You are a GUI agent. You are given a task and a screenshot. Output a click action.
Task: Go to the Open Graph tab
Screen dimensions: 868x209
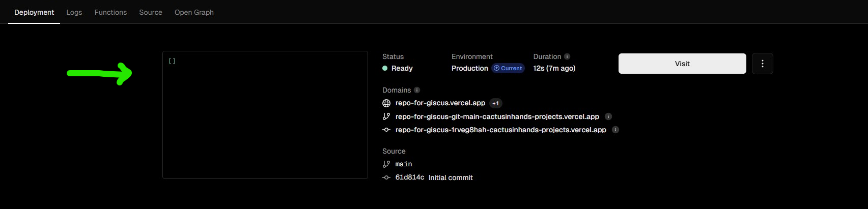tap(194, 12)
